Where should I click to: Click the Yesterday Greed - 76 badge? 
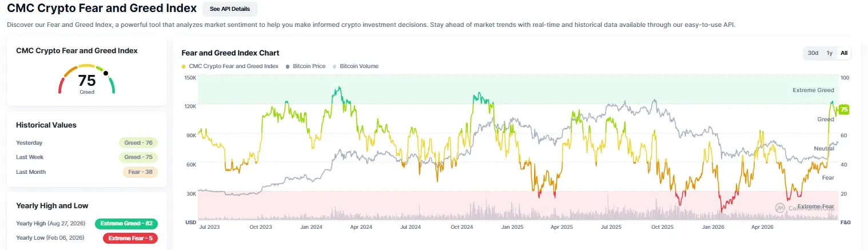(138, 143)
